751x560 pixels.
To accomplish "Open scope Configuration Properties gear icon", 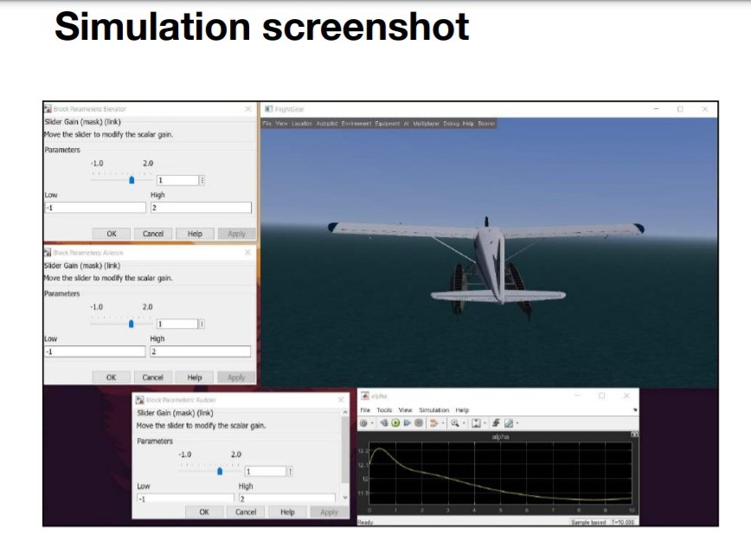I will [363, 423].
